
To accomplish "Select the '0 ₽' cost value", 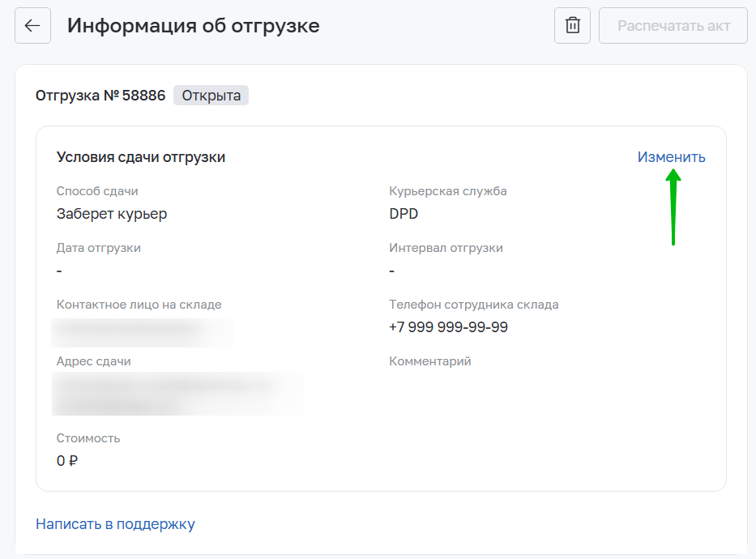I will (67, 461).
